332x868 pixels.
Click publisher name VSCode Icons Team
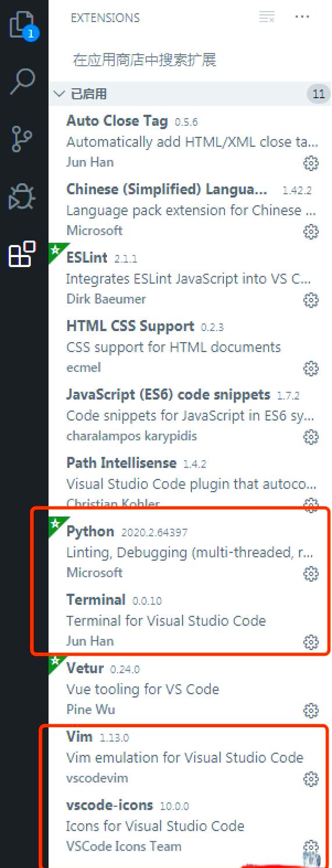[x=124, y=846]
